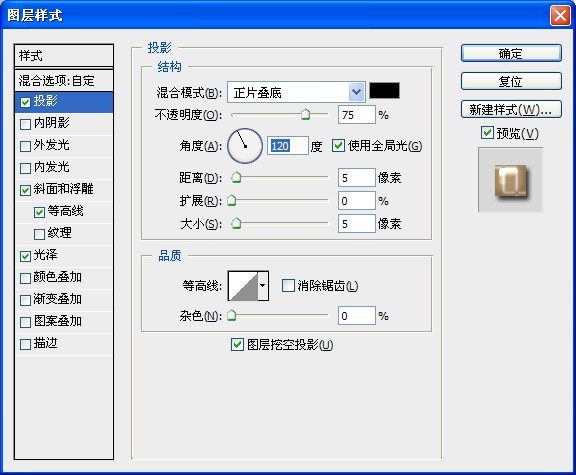Toggle the 预览 preview checkbox
The image size is (576, 475).
tap(487, 132)
